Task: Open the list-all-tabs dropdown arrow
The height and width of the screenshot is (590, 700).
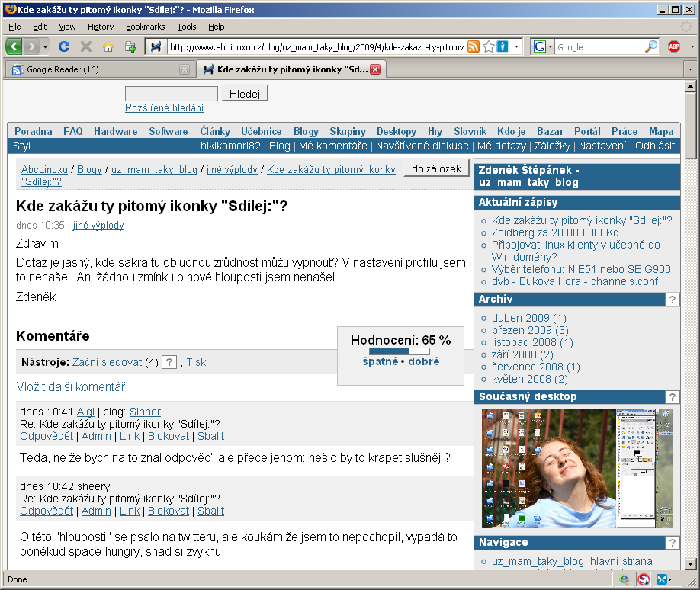Action: tap(690, 69)
